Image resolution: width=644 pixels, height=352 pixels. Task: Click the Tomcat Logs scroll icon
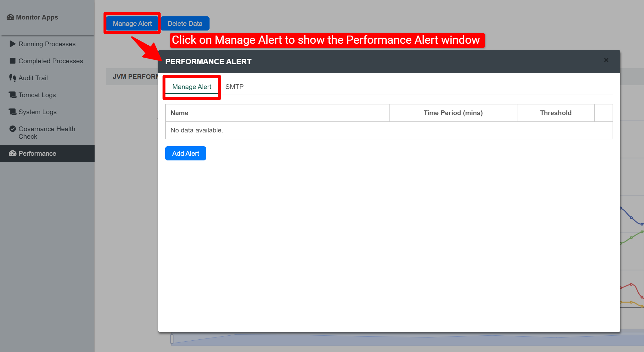[12, 95]
